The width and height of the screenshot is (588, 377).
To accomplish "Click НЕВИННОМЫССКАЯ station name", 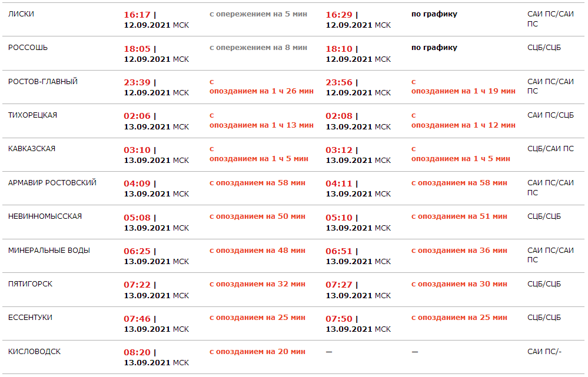I will pyautogui.click(x=45, y=216).
